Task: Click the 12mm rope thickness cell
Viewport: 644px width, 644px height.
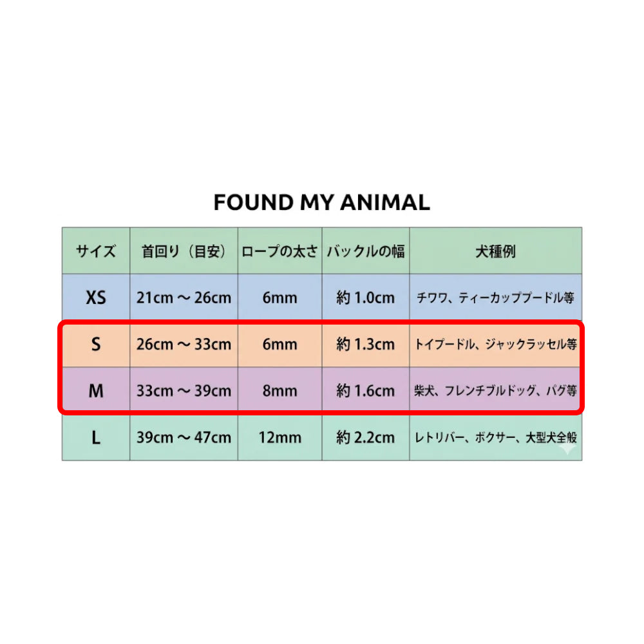Action: [x=279, y=437]
